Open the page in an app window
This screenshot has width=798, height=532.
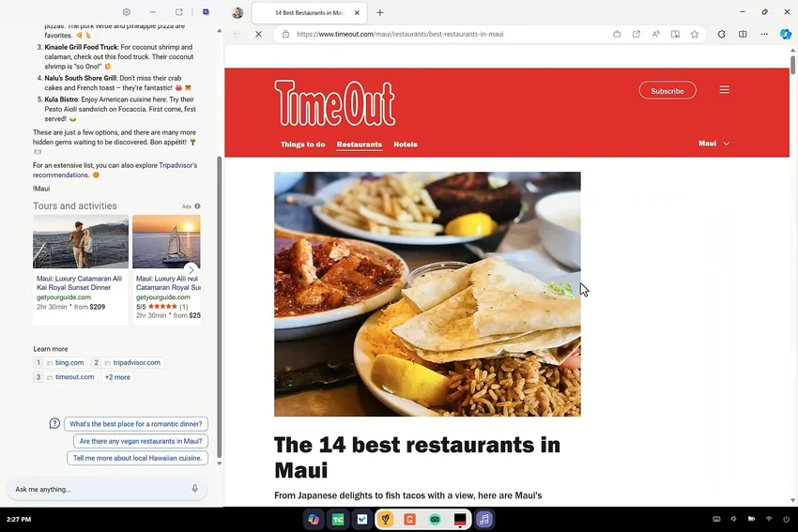pos(637,34)
